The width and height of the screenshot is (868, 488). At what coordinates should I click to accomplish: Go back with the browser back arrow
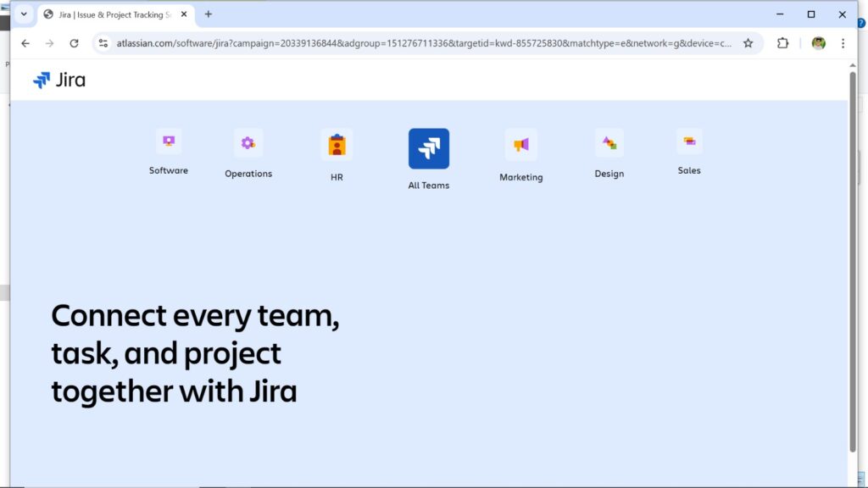[25, 43]
